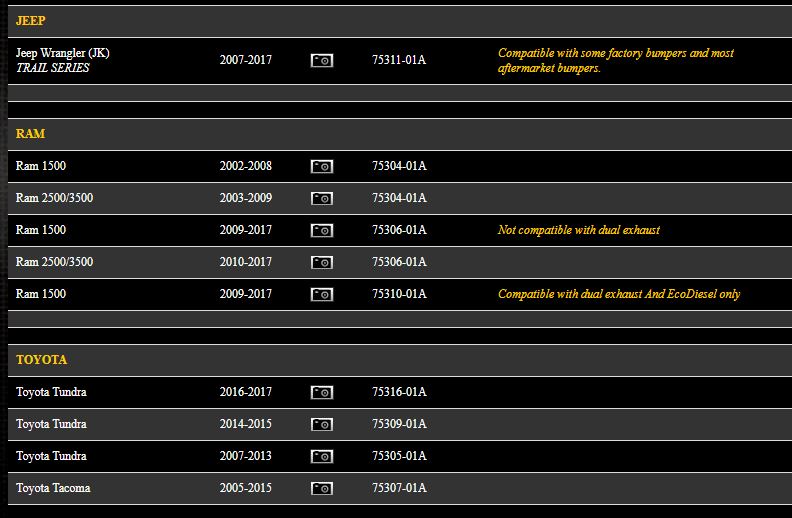Open the photo for Toyota Tundra 2016-2017
The image size is (792, 518).
point(322,392)
